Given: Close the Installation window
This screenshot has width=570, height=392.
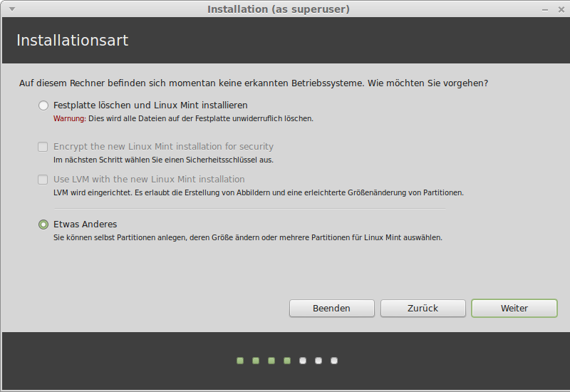Looking at the screenshot, I should pyautogui.click(x=561, y=10).
